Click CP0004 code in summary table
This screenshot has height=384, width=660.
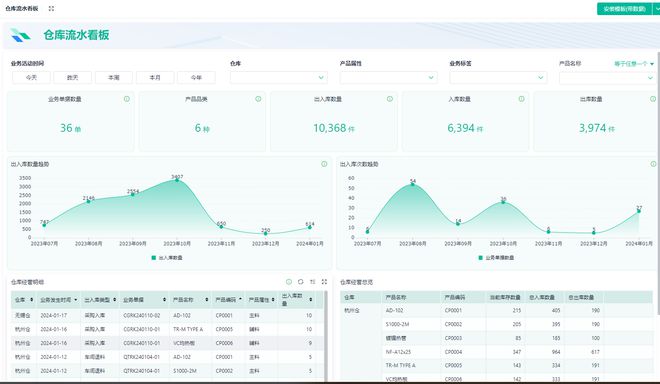pyautogui.click(x=453, y=352)
